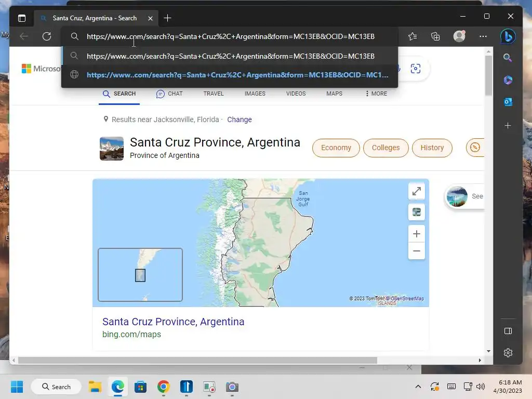Switch to the TRAVEL tab
This screenshot has width=532, height=399.
(214, 94)
